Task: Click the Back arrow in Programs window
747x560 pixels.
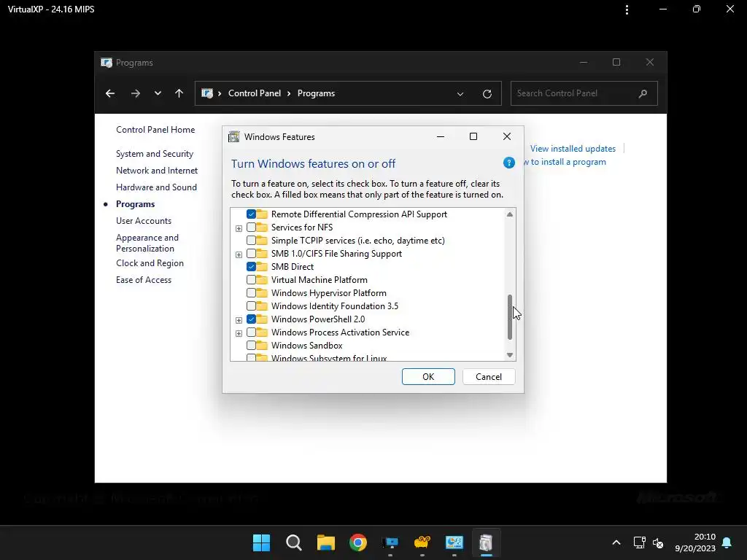Action: pyautogui.click(x=110, y=93)
